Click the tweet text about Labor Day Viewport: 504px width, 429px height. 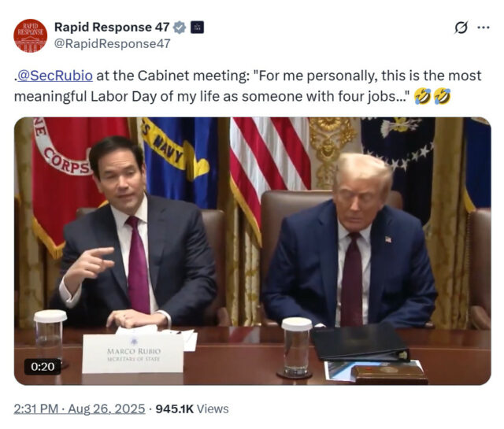247,86
